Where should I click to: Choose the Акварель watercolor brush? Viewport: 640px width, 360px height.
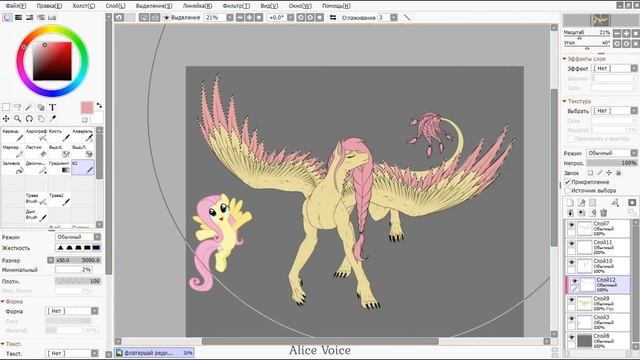[x=83, y=135]
